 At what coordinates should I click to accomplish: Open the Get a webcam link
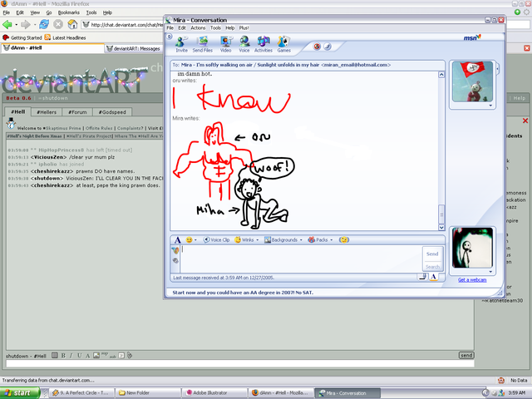[472, 280]
